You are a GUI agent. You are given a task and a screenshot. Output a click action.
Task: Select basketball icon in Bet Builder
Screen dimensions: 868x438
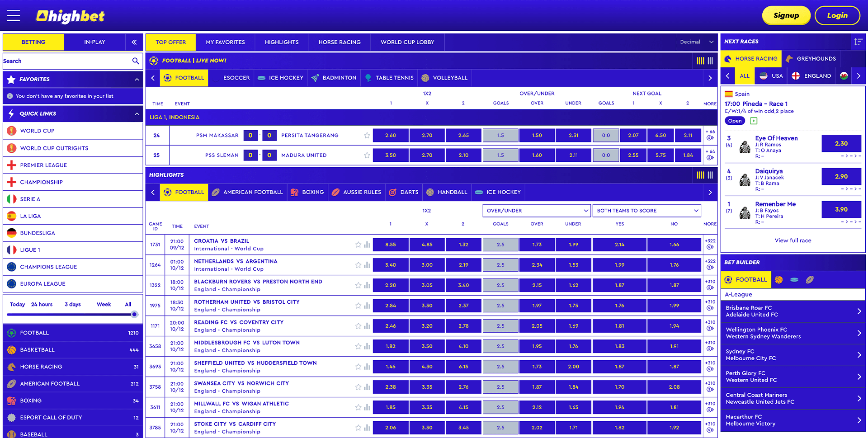coord(778,280)
